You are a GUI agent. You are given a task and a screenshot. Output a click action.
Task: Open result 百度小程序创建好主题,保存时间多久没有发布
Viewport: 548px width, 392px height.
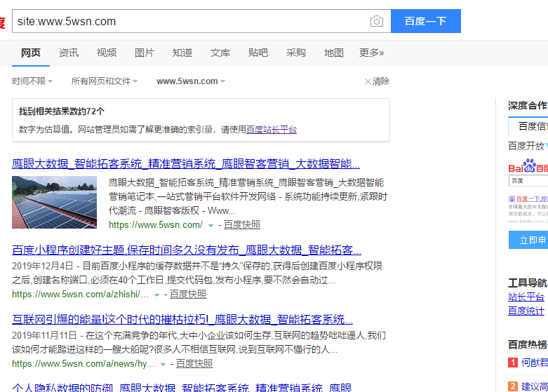click(187, 250)
